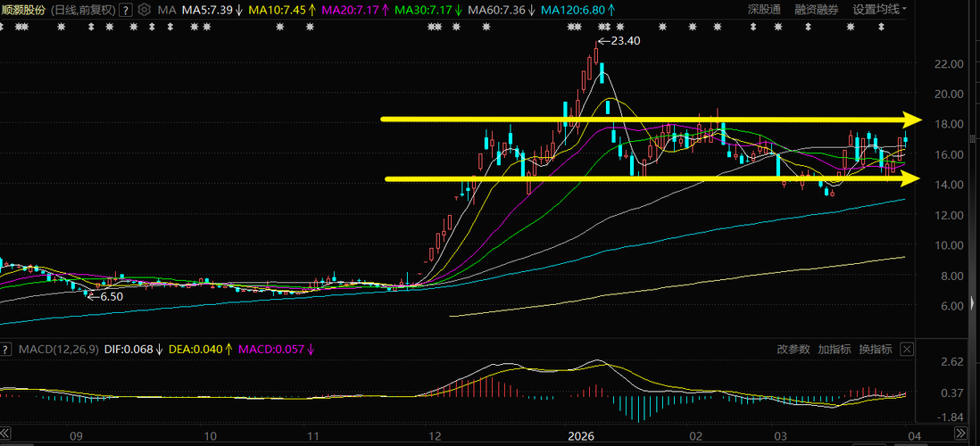Open the 设置均线 dropdown
The width and height of the screenshot is (980, 446).
(x=880, y=10)
